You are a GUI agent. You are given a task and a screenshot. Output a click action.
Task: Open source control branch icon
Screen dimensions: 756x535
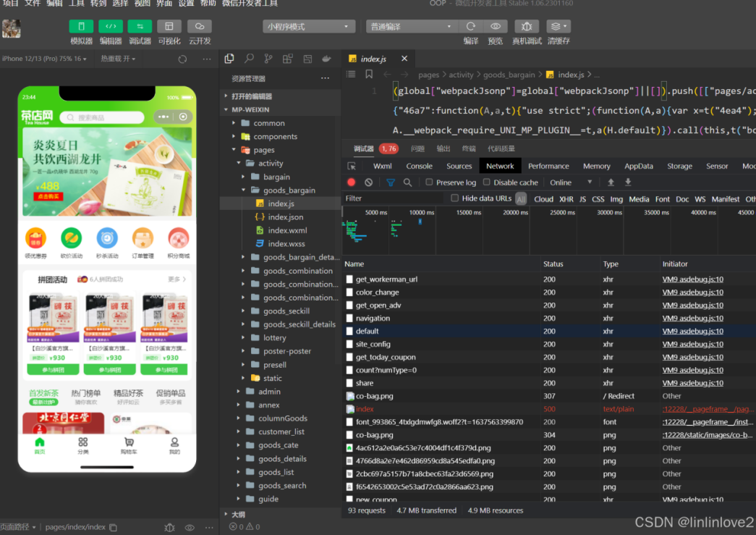pos(268,59)
